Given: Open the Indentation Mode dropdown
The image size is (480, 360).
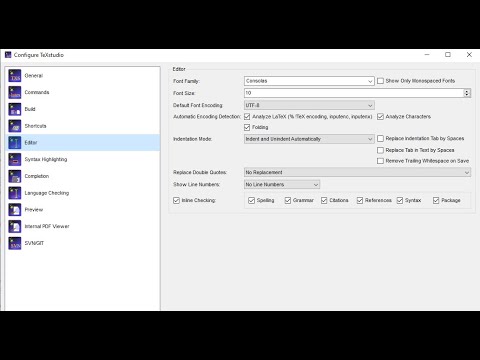Looking at the screenshot, I should point(309,139).
